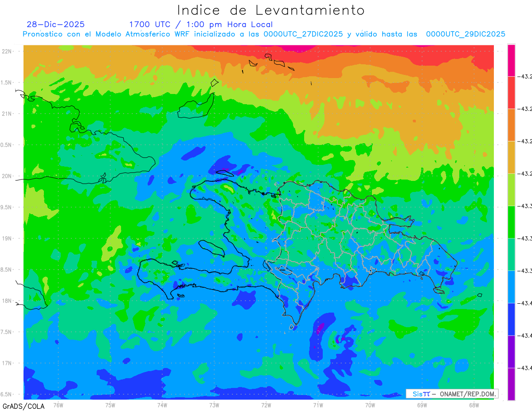Click Great Inagua island outline north of Haiti
The width and height of the screenshot is (532, 411).
(196, 106)
